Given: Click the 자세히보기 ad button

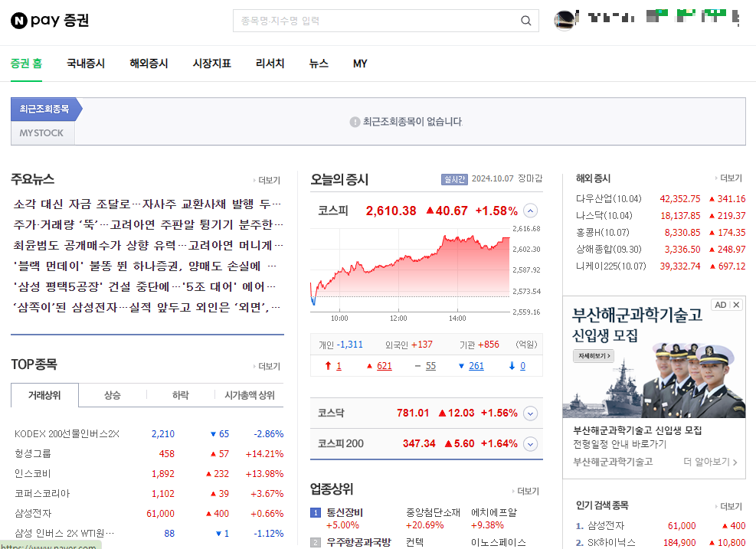Looking at the screenshot, I should tap(594, 356).
